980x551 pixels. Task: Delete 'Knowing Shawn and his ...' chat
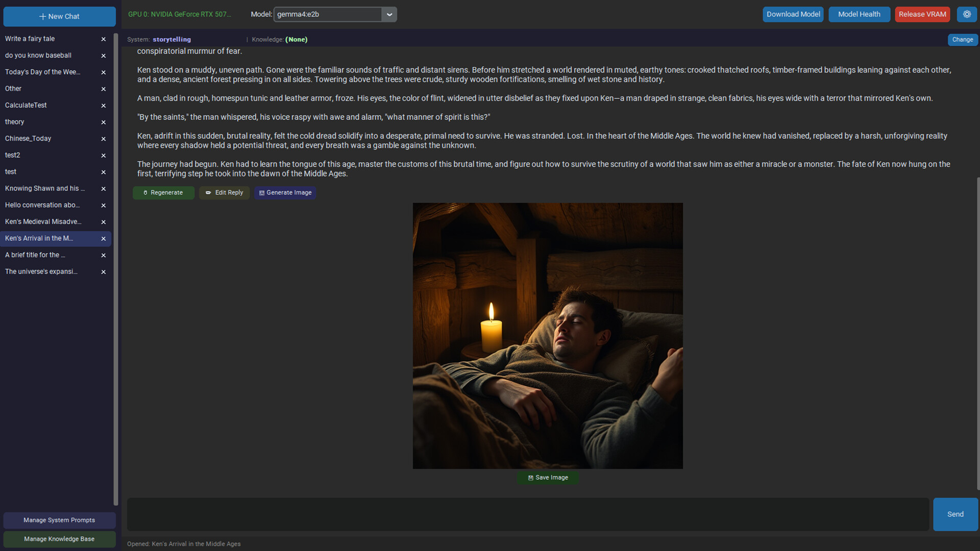coord(104,189)
